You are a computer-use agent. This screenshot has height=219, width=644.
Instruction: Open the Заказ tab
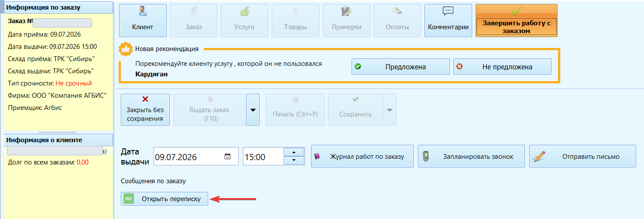pos(193,21)
